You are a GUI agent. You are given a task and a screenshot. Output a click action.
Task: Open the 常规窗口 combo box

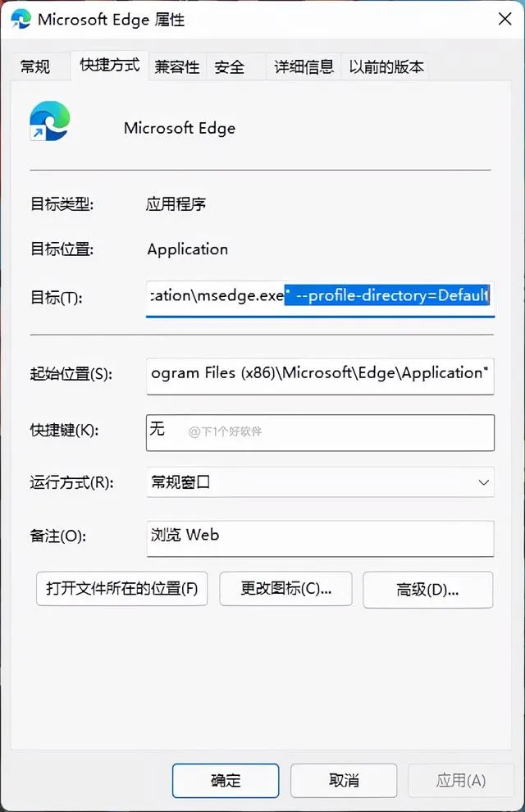320,482
